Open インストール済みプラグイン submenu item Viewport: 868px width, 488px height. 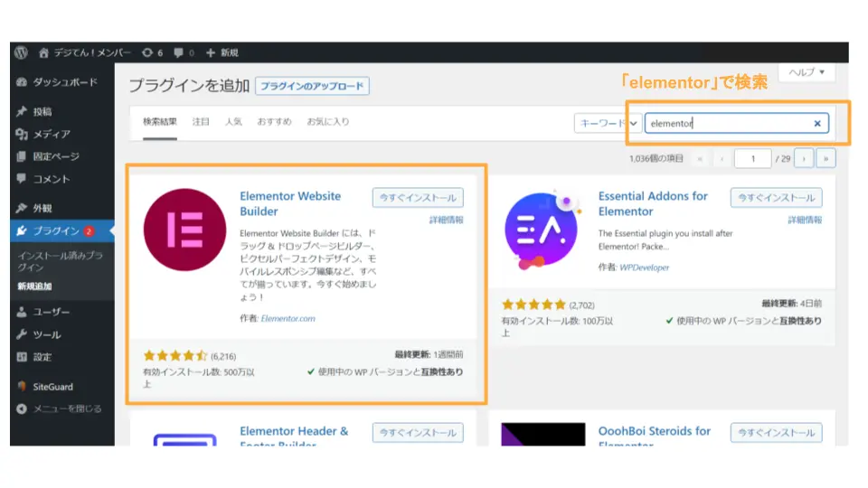click(x=61, y=262)
